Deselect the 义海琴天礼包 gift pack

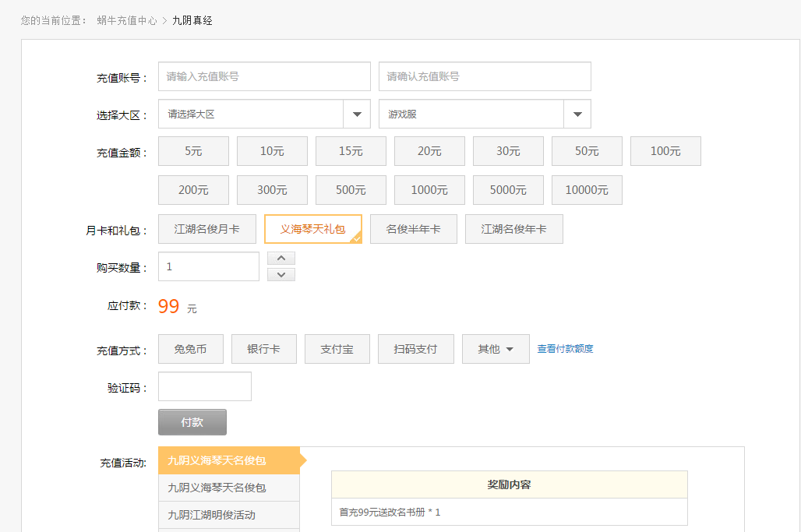coord(312,229)
